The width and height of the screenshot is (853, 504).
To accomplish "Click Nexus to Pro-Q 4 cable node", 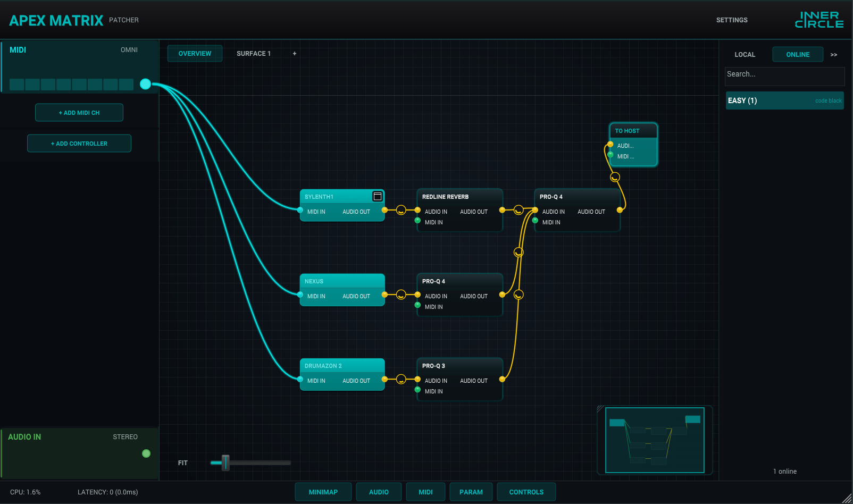I will click(402, 295).
